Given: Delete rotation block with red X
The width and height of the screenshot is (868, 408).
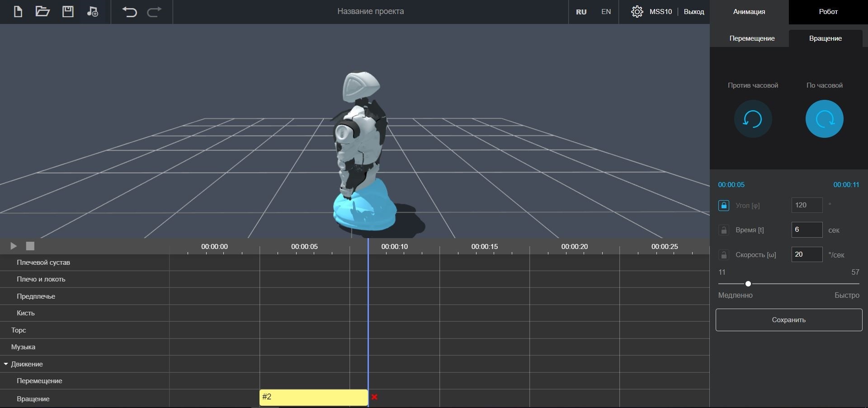Looking at the screenshot, I should click(374, 397).
